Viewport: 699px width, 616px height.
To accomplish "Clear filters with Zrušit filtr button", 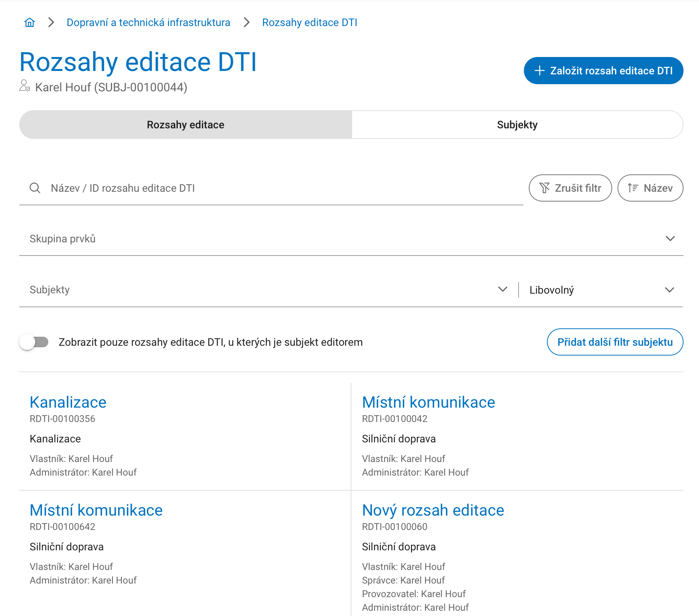I will (x=570, y=188).
